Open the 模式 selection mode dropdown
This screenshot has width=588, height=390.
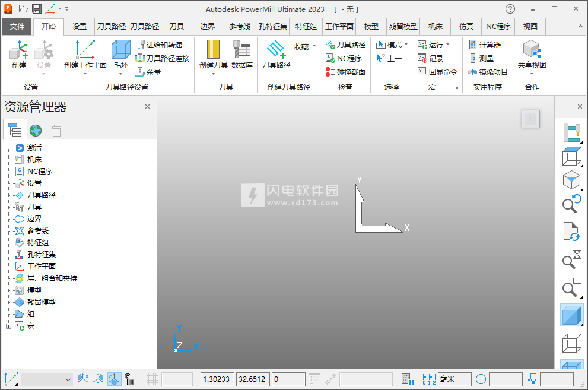pyautogui.click(x=392, y=45)
